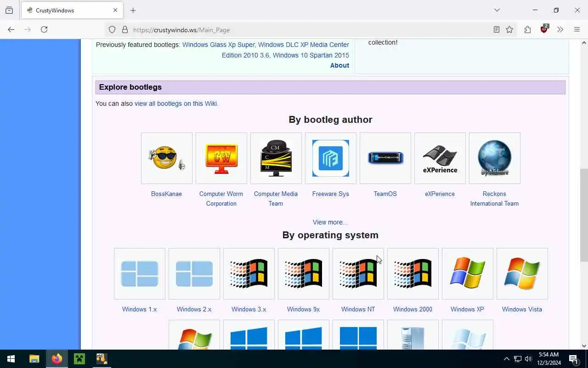Select the Windows 3.x logo icon
Screen dimensions: 588x368
[x=249, y=274]
